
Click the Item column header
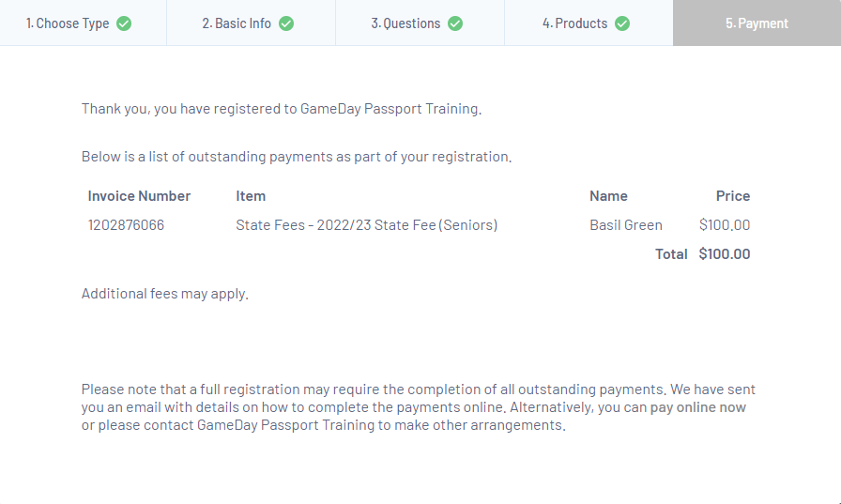[251, 196]
